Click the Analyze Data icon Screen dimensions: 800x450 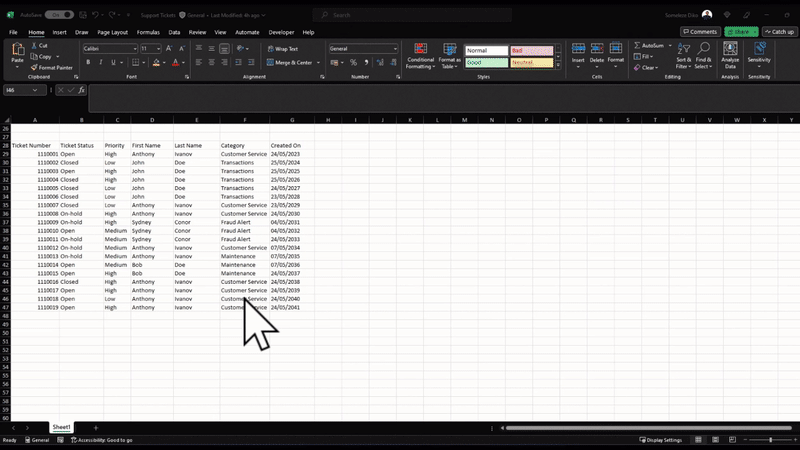(730, 49)
